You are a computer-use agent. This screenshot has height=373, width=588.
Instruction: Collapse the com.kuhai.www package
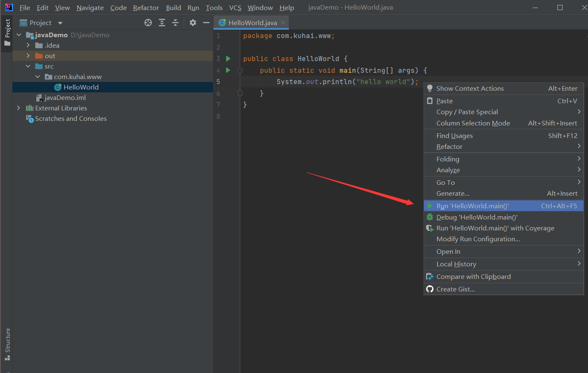[38, 77]
